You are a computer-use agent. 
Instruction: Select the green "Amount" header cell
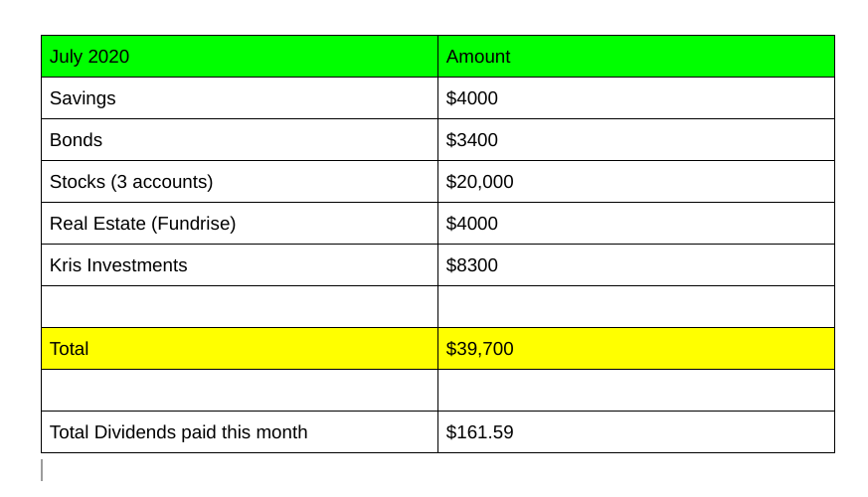tap(635, 57)
